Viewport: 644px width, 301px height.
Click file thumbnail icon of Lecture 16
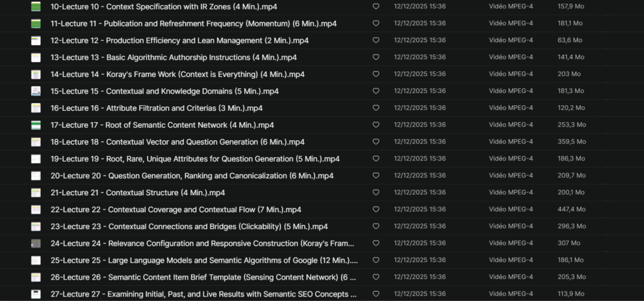tap(36, 108)
